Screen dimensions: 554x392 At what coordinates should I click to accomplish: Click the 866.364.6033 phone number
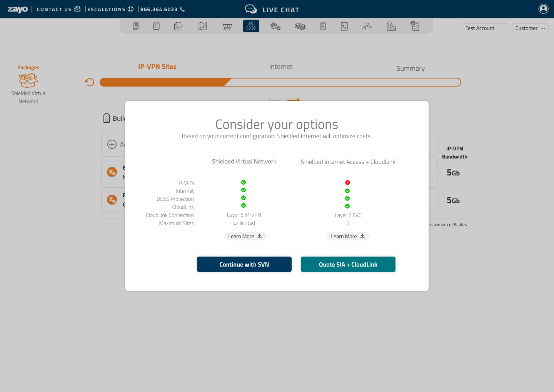point(159,9)
